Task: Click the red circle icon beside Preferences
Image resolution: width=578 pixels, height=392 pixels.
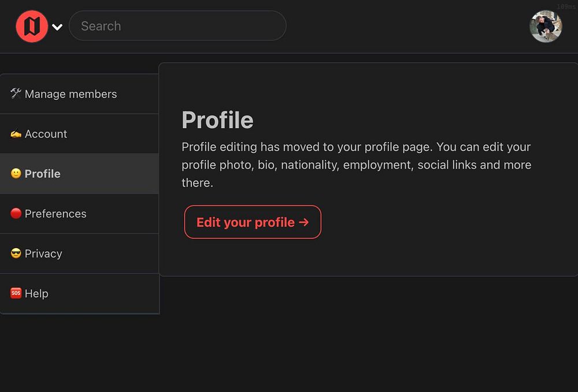Action: pos(16,214)
